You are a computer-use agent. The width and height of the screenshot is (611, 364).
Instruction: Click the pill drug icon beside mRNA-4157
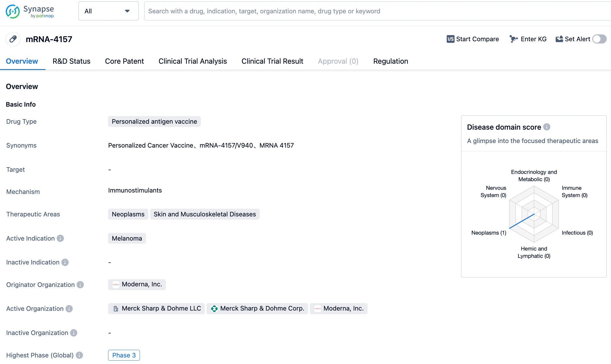coord(13,39)
